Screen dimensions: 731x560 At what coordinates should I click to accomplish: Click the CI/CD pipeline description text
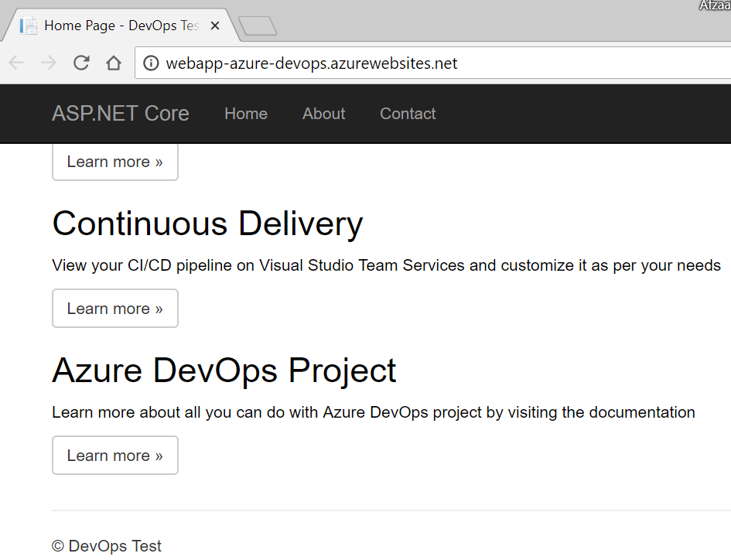point(387,265)
